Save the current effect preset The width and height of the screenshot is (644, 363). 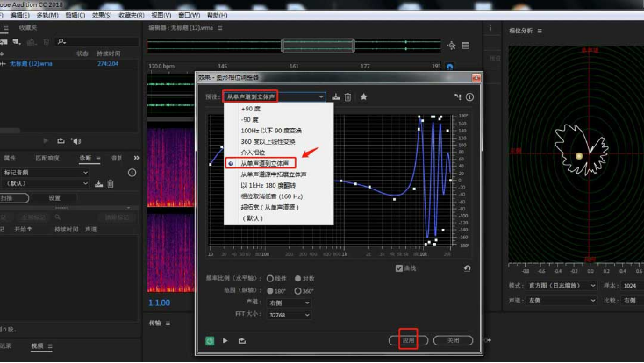point(335,97)
